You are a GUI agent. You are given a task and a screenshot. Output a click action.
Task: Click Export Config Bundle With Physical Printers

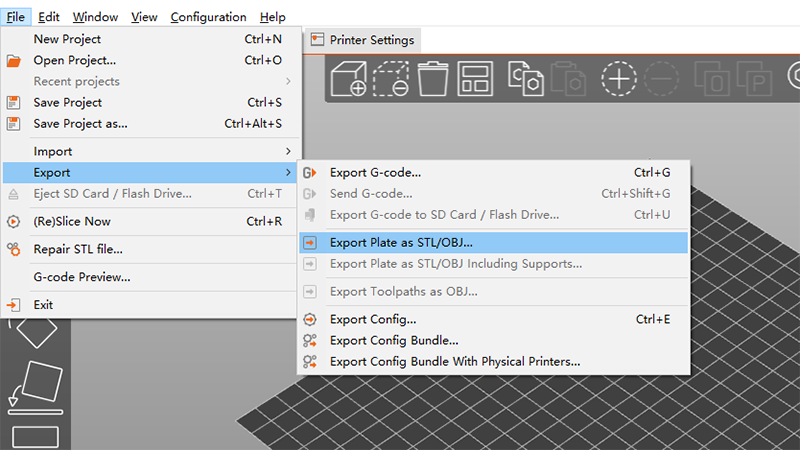[x=454, y=361]
